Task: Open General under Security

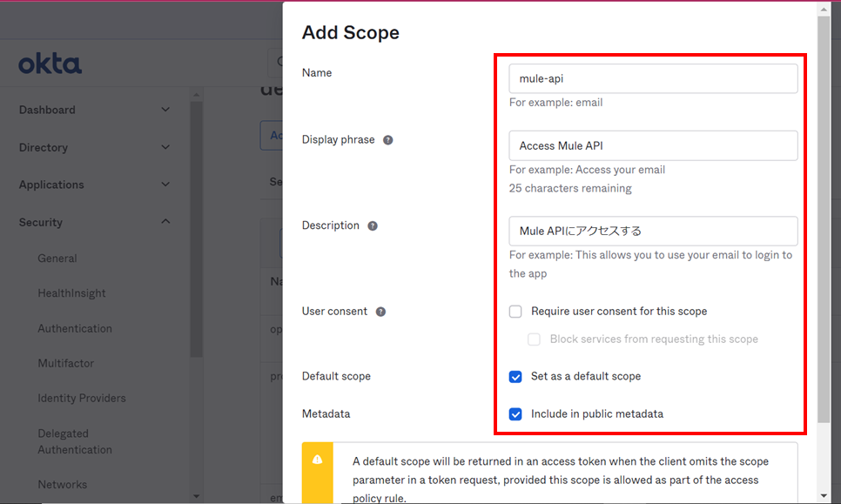Action: [57, 259]
